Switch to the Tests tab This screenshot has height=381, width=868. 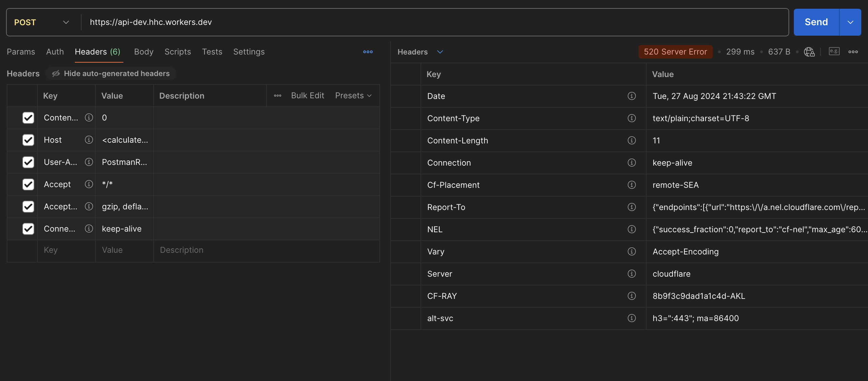tap(212, 52)
